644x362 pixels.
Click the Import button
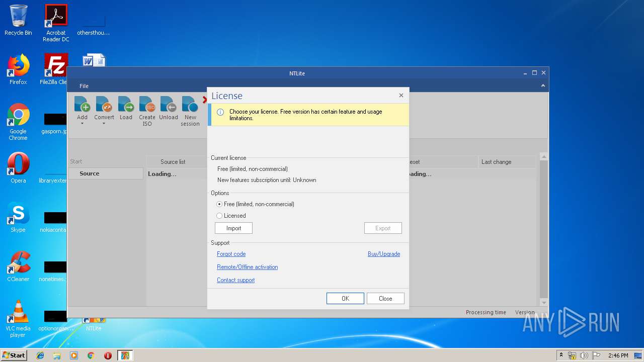click(233, 228)
